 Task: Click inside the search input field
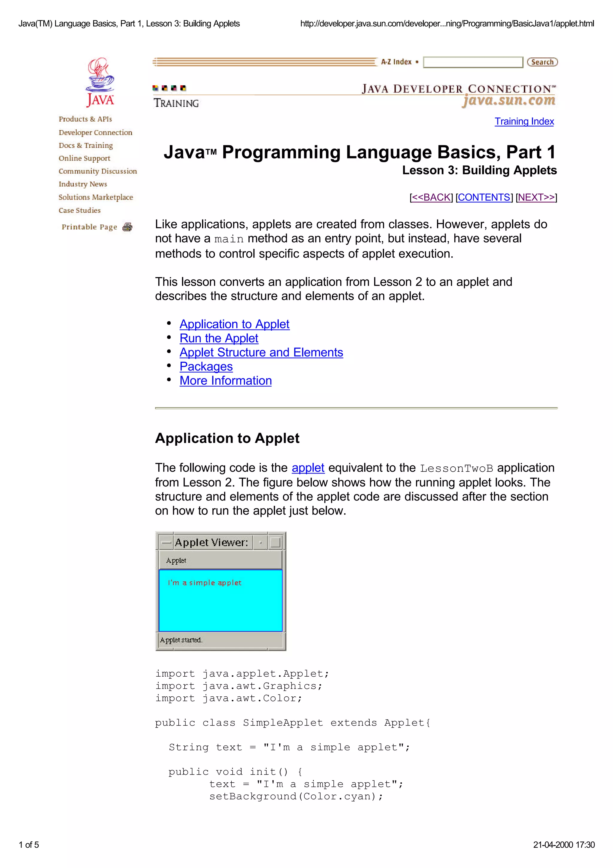[x=473, y=62]
